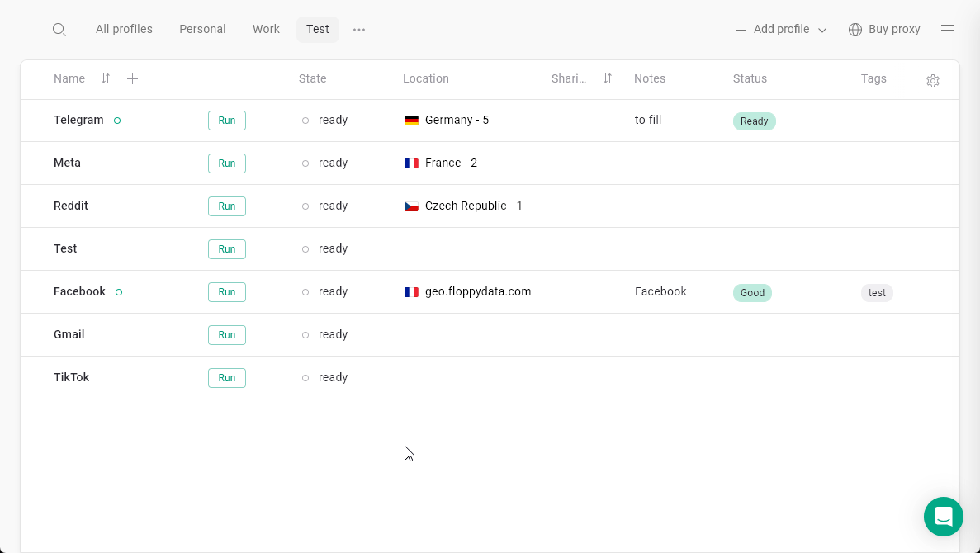The width and height of the screenshot is (980, 553).
Task: Select the TikTok profile name
Action: point(71,377)
